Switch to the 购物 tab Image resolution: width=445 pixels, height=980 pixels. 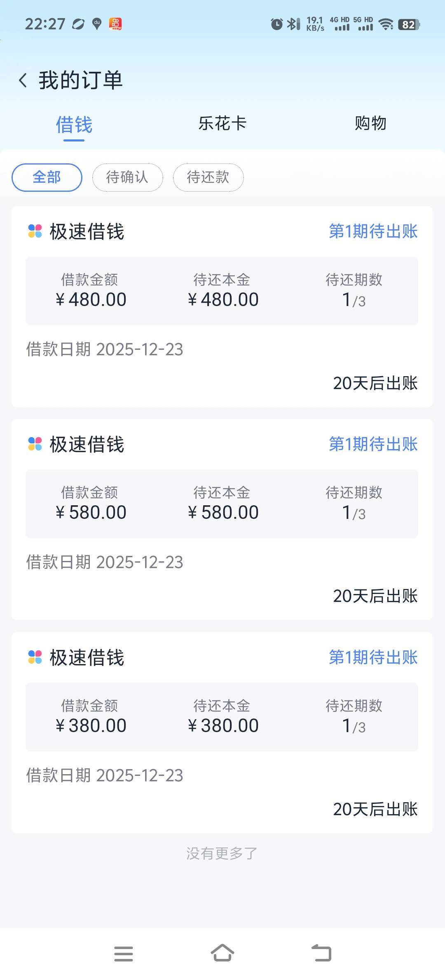point(370,123)
